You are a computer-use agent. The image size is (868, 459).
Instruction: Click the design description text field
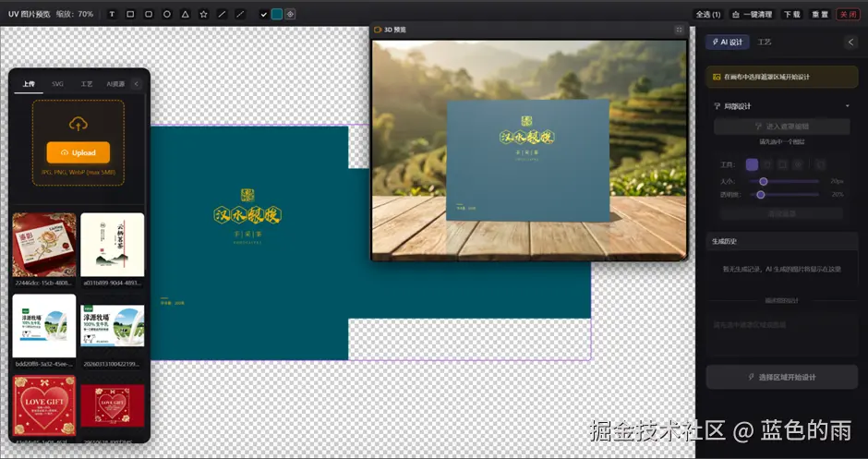point(781,335)
